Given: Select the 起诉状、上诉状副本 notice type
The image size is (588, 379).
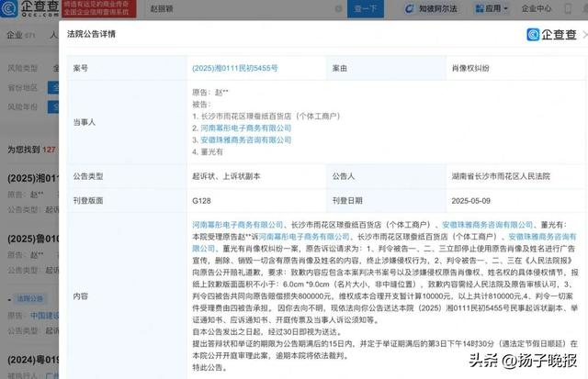Looking at the screenshot, I should click(226, 176).
